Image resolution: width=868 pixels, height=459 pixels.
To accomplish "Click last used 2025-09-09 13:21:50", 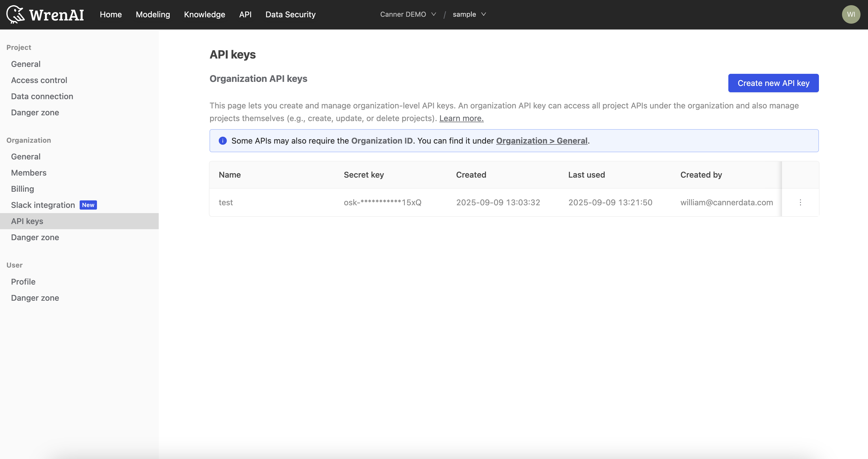I will (610, 202).
